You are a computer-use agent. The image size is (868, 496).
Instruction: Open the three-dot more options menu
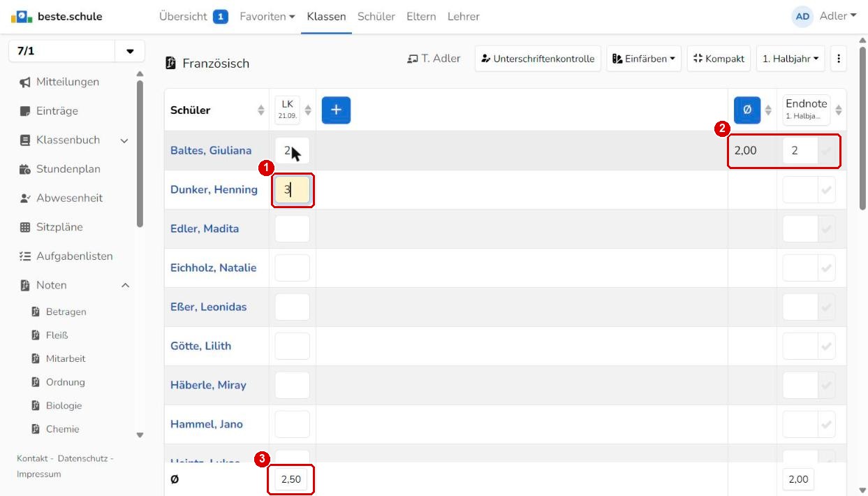pyautogui.click(x=839, y=59)
